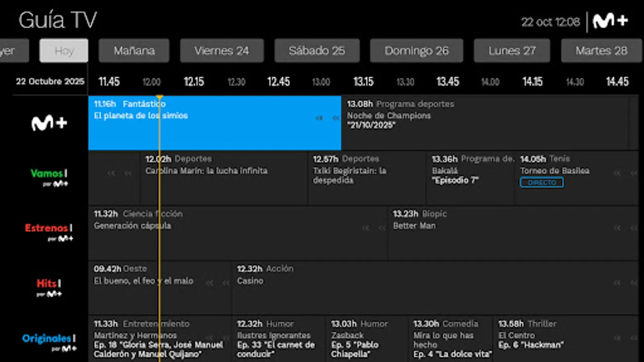Select Zasback Ep. 5 program
The width and height of the screenshot is (644, 362).
coord(367,339)
